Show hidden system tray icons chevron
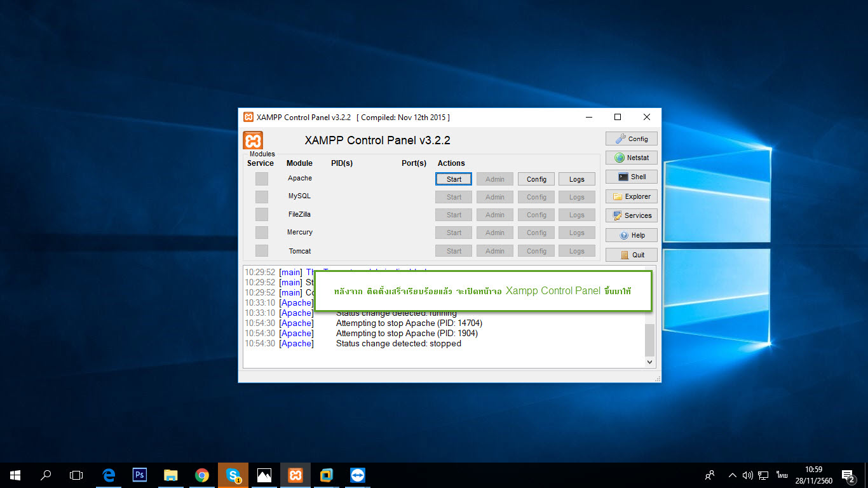 click(x=732, y=475)
